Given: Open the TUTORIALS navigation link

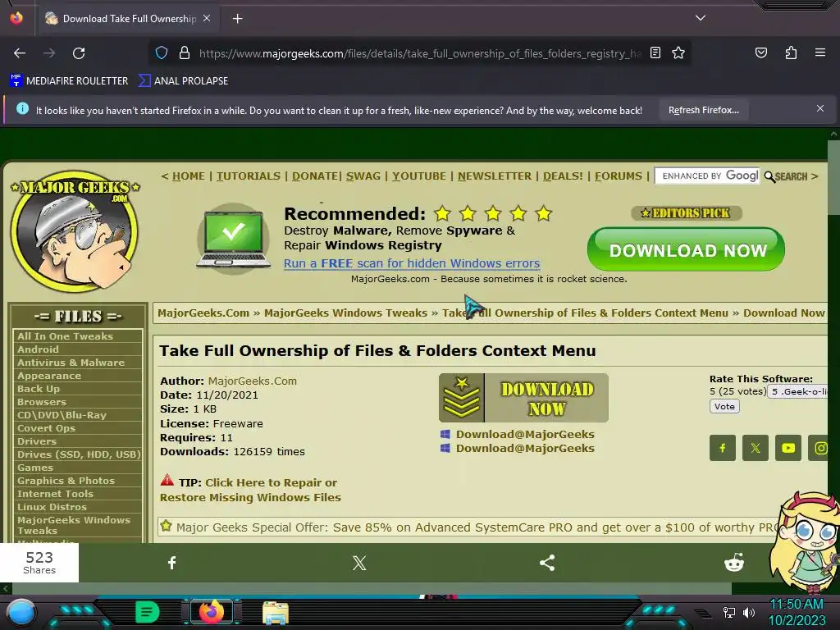Looking at the screenshot, I should coord(248,176).
